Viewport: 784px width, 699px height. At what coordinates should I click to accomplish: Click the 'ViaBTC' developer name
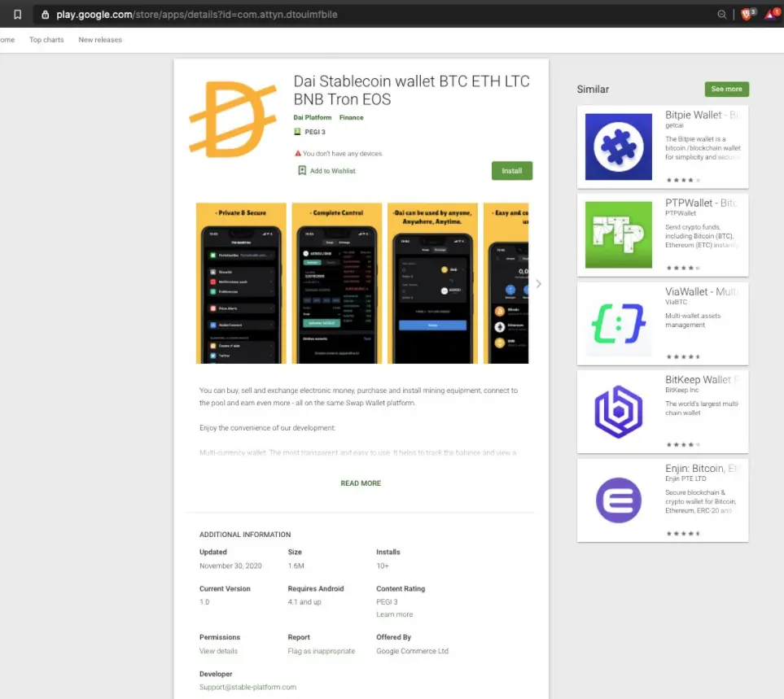pyautogui.click(x=676, y=302)
